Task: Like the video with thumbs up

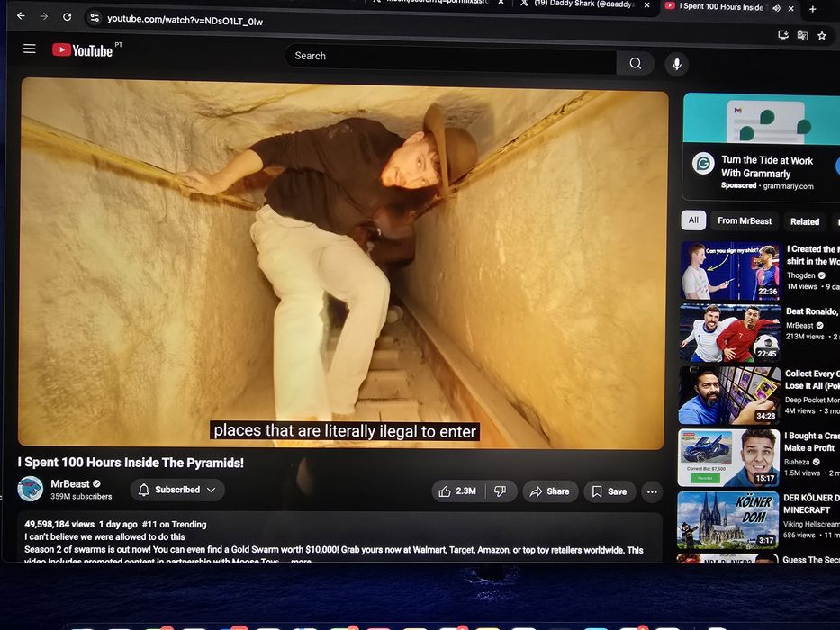Action: 457,490
